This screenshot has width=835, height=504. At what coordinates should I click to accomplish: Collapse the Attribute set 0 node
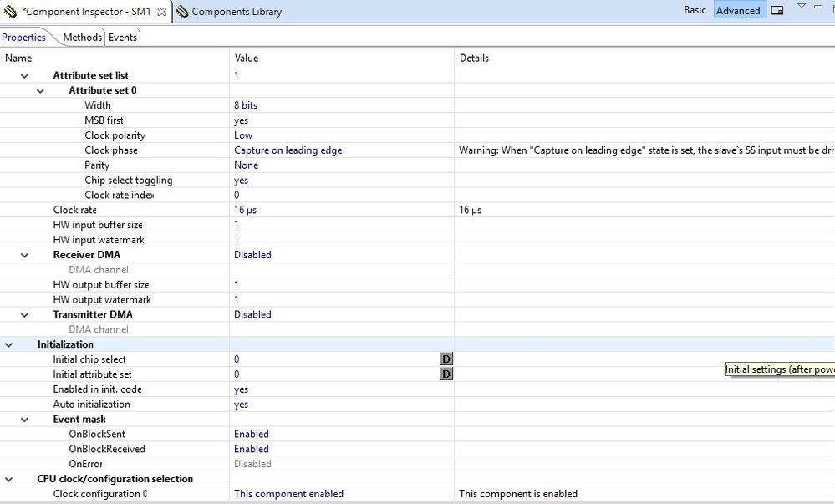pos(40,90)
